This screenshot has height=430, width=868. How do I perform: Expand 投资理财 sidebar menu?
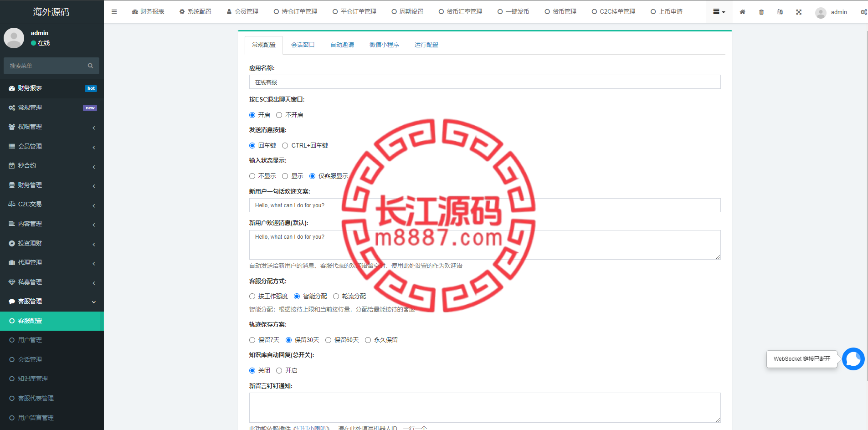click(52, 244)
